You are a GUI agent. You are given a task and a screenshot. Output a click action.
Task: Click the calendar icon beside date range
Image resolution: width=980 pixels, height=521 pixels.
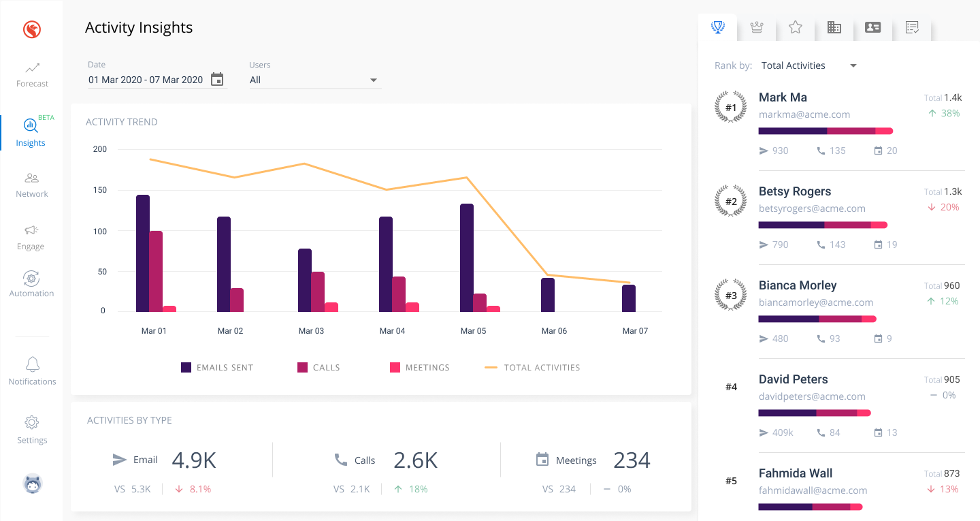pos(217,80)
